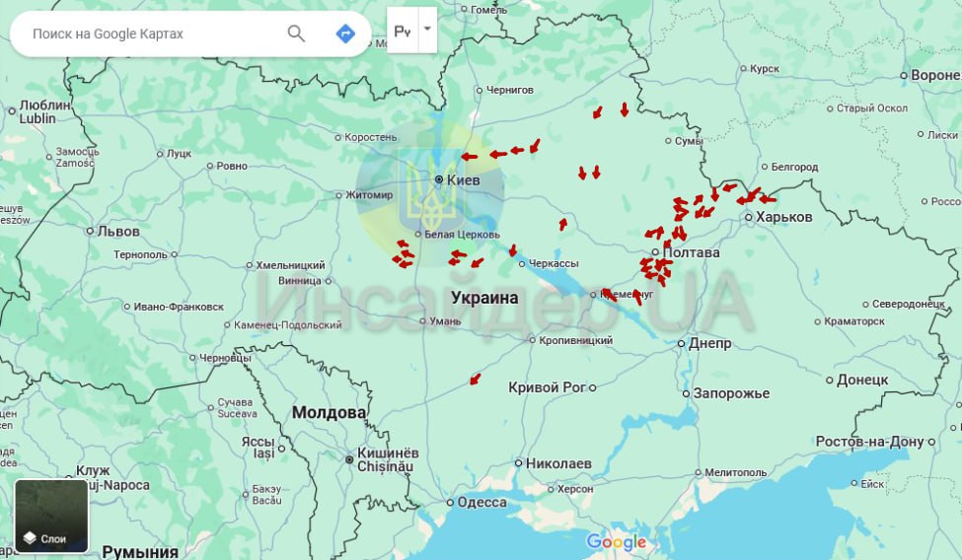Open the "Слои" layers thumbnail
The image size is (962, 560).
click(x=51, y=516)
